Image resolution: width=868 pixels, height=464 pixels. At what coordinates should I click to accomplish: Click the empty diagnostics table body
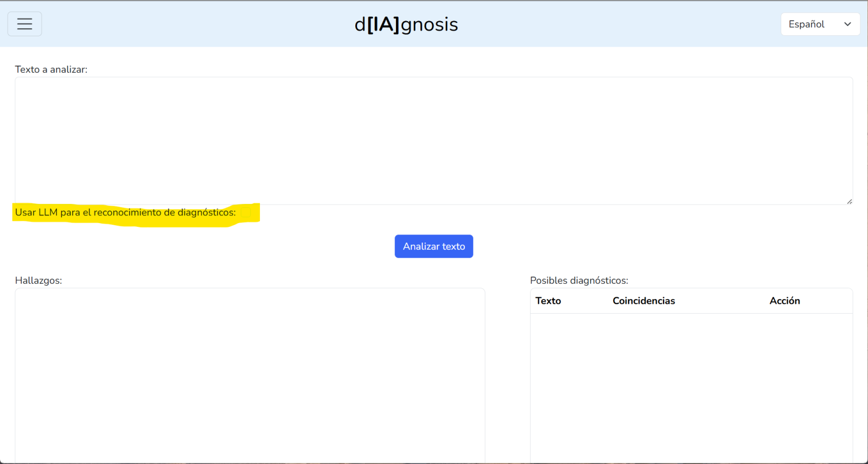(x=691, y=385)
